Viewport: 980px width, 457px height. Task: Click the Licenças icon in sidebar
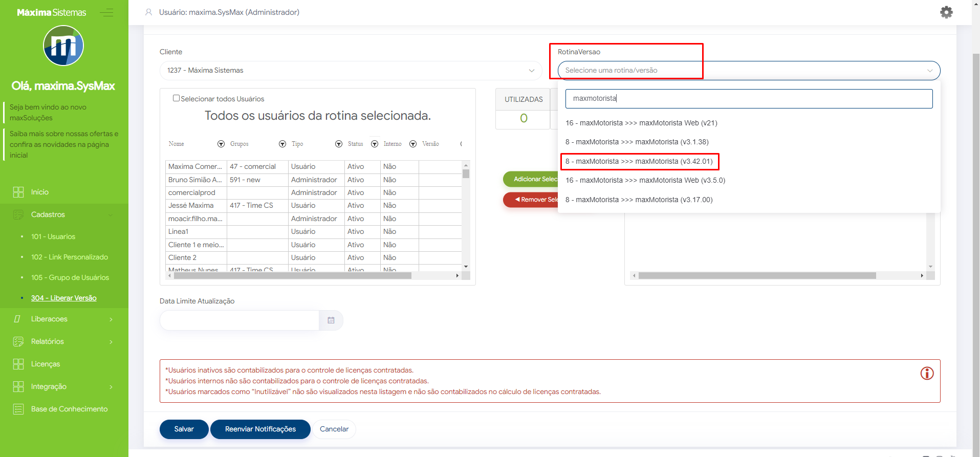pyautogui.click(x=18, y=364)
